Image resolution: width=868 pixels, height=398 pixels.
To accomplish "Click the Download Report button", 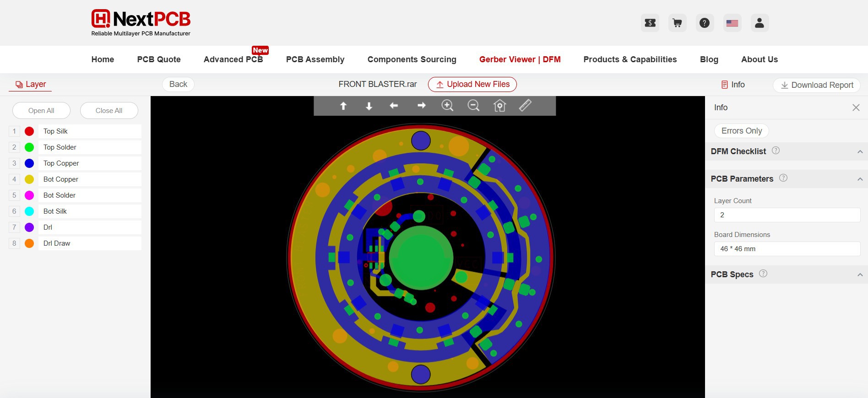I will 816,85.
